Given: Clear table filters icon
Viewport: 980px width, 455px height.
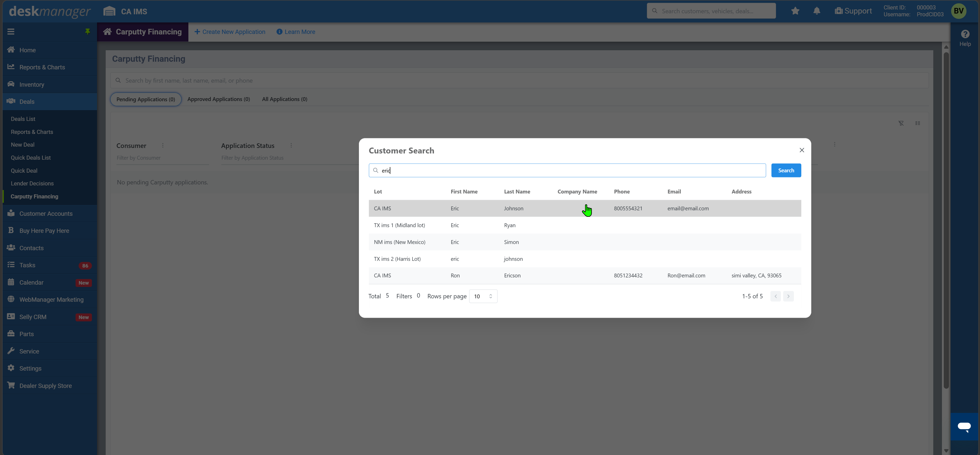Looking at the screenshot, I should pos(901,123).
